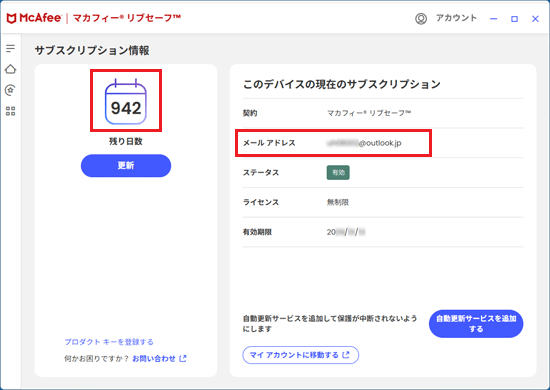550x390 pixels.
Task: Open プロダクト キーを登録する link
Action: [x=109, y=342]
